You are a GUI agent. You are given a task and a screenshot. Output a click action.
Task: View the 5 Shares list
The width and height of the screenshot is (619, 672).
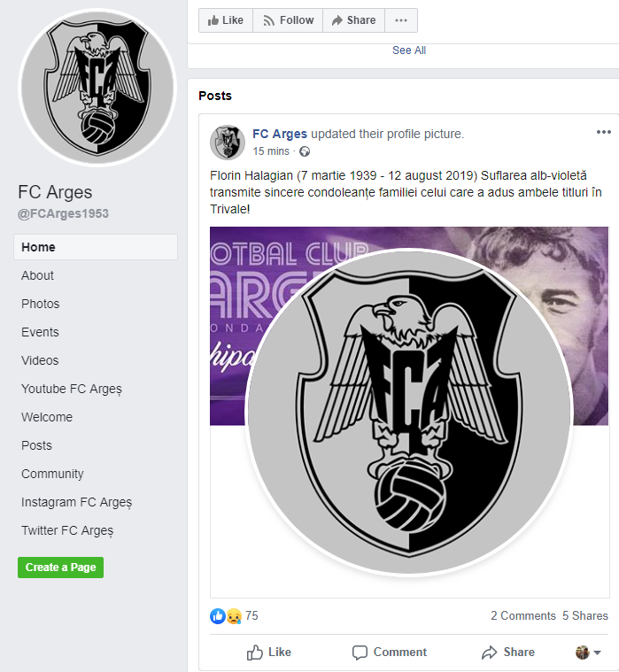coord(585,615)
